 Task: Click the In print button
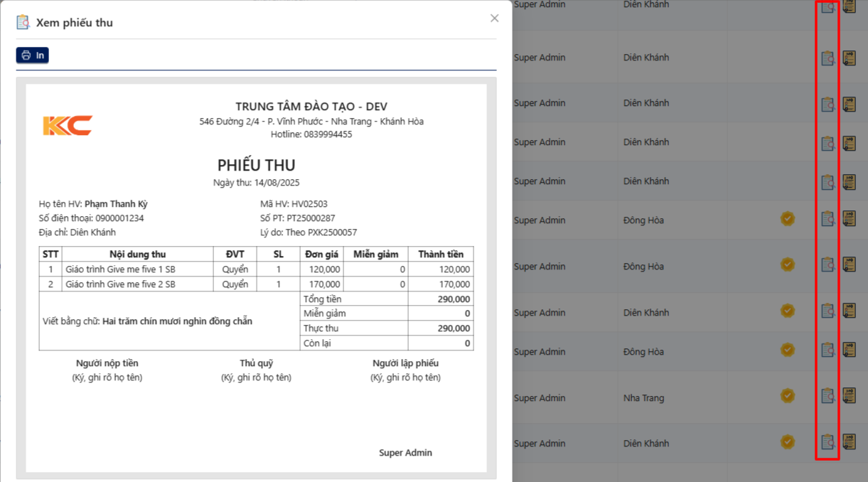(33, 55)
